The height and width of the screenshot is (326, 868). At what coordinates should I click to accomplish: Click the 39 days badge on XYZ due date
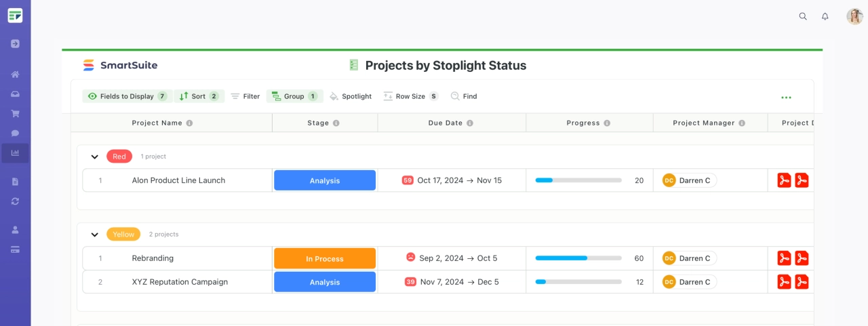[410, 282]
